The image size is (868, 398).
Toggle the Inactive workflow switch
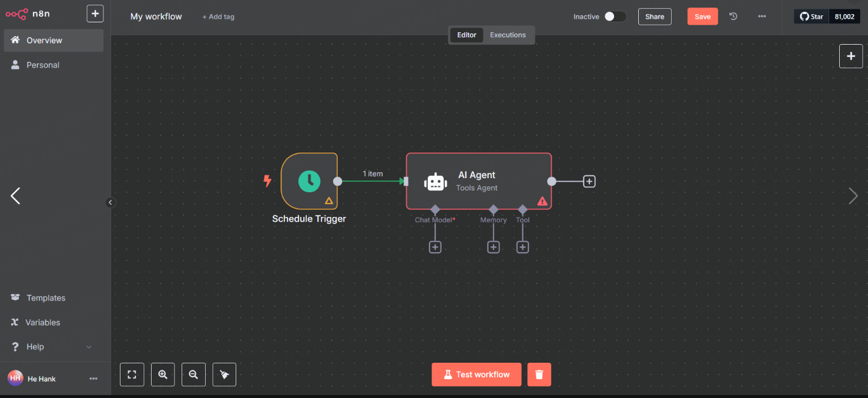(615, 16)
